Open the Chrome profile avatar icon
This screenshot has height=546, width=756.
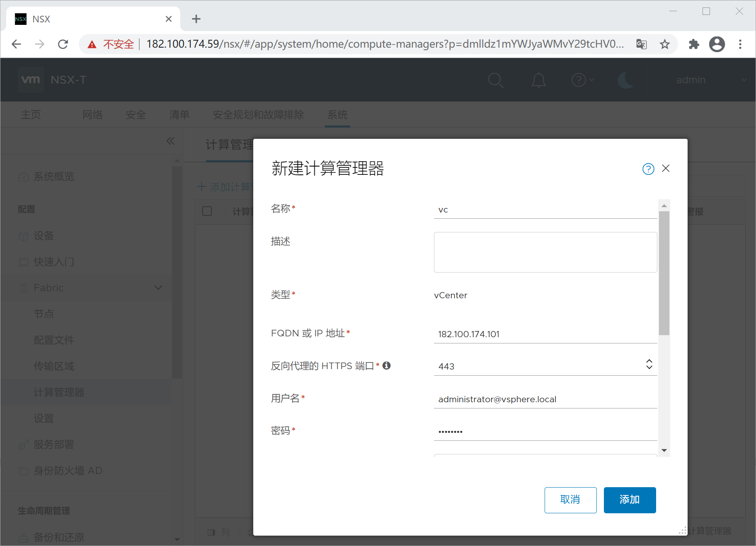pos(717,44)
